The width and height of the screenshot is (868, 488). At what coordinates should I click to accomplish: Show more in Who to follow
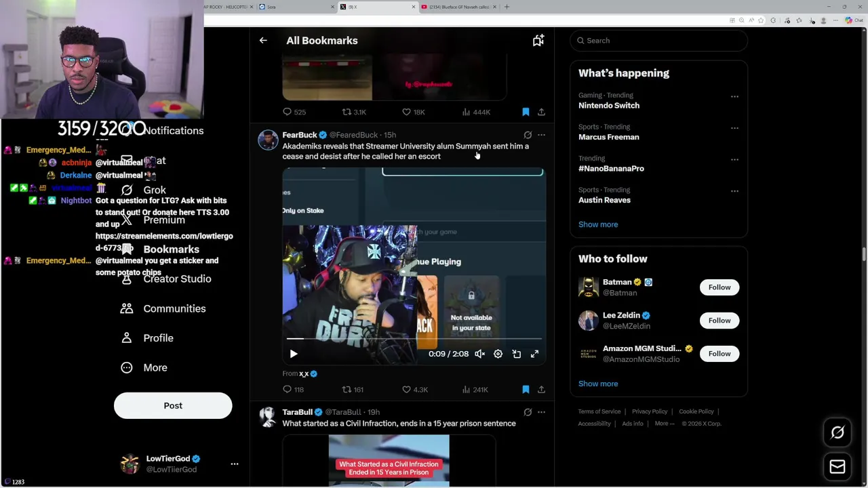(x=598, y=384)
